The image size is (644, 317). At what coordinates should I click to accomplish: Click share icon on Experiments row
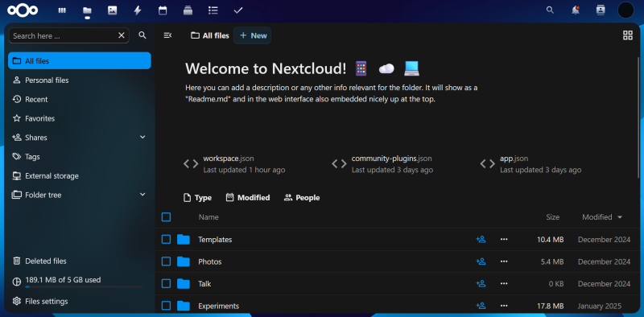pyautogui.click(x=481, y=306)
